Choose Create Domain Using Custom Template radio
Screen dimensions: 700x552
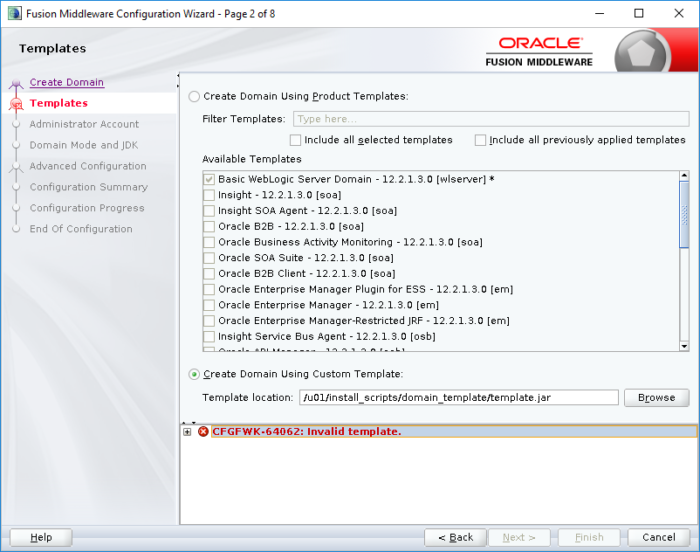pyautogui.click(x=194, y=374)
